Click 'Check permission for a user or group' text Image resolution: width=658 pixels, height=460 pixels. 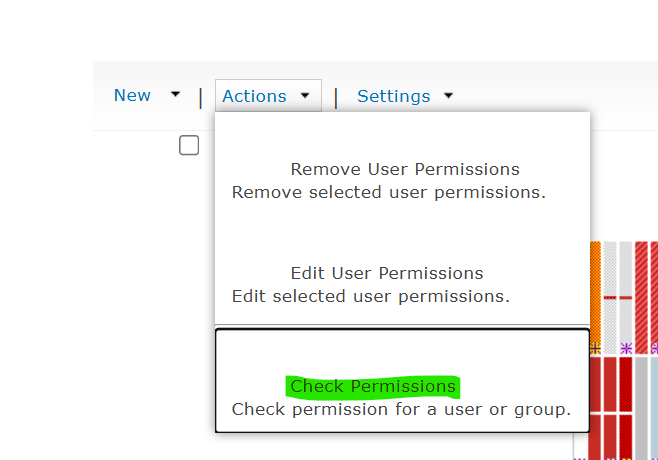(401, 409)
